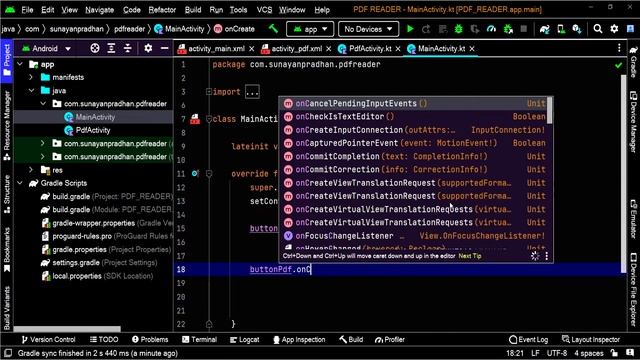Open the Android project view dropdown

47,49
